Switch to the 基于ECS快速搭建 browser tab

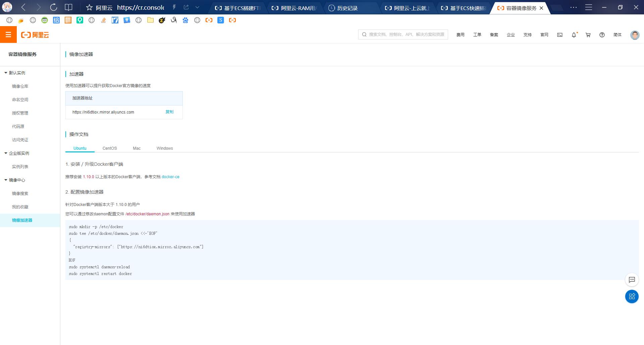tap(464, 8)
